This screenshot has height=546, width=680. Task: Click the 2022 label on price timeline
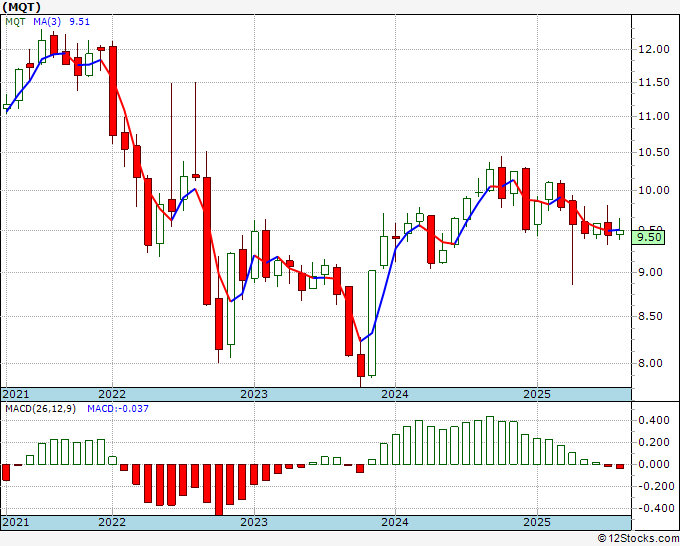[112, 394]
